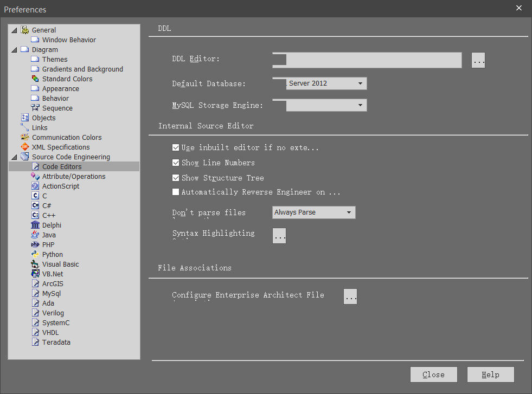The height and width of the screenshot is (394, 532).
Task: Open the Always Parse combo box
Action: pyautogui.click(x=314, y=212)
